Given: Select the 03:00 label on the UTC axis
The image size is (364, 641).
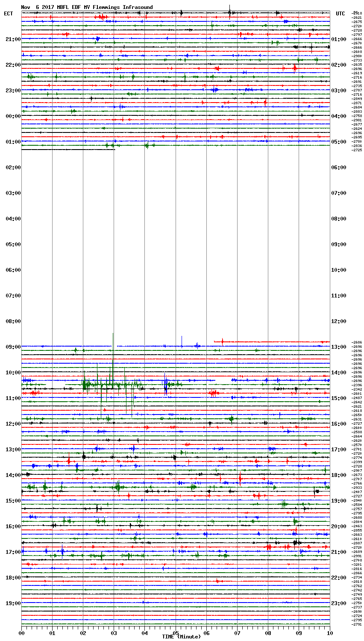Looking at the screenshot, I should [339, 91].
